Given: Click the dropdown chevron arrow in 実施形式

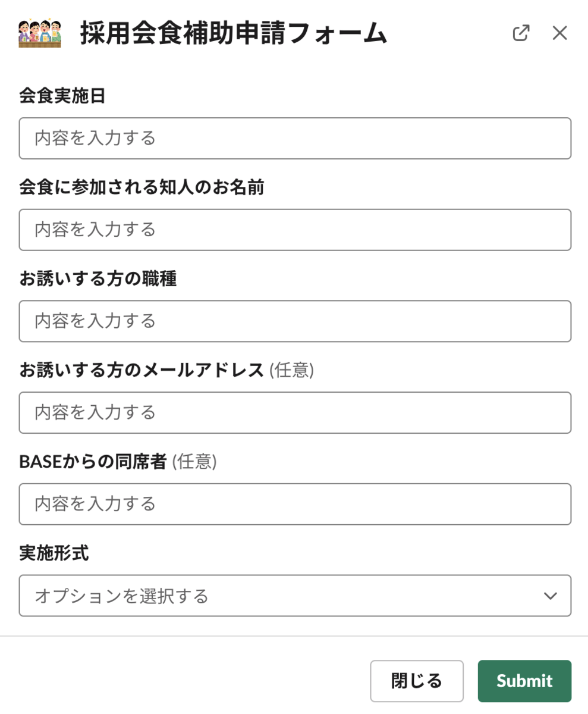Looking at the screenshot, I should 551,596.
